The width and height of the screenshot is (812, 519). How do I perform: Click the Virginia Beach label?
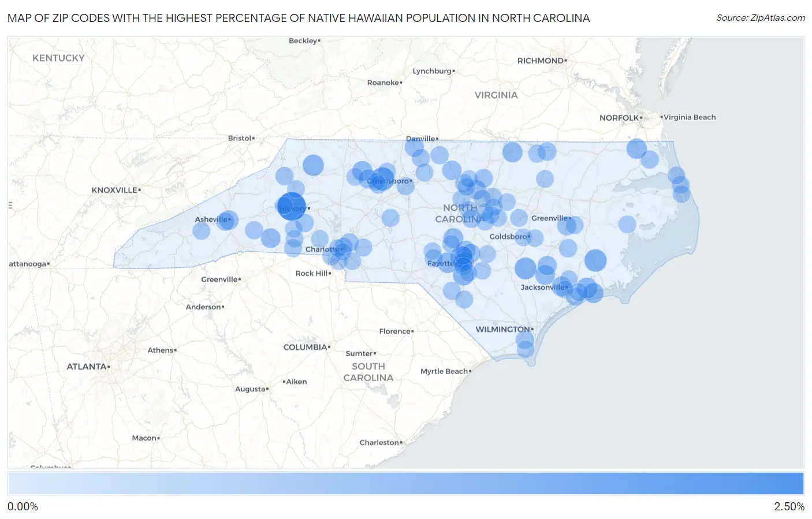[x=690, y=117]
